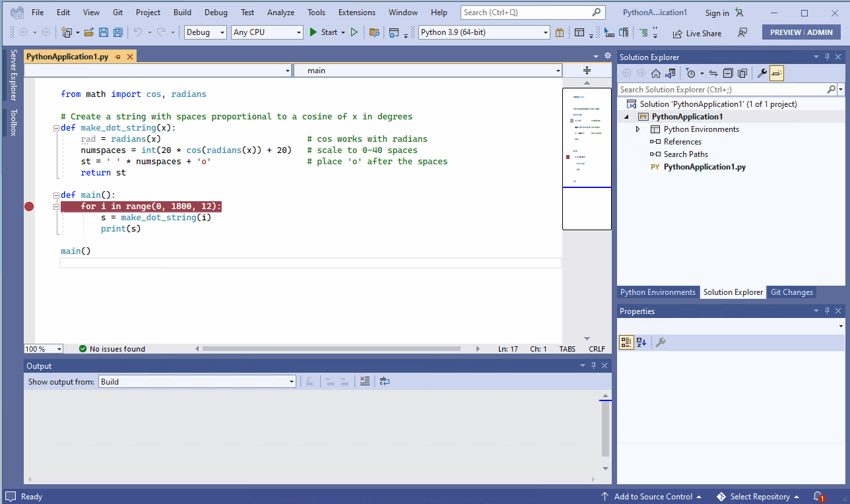
Task: Switch to the Git Changes tab
Action: (x=791, y=292)
